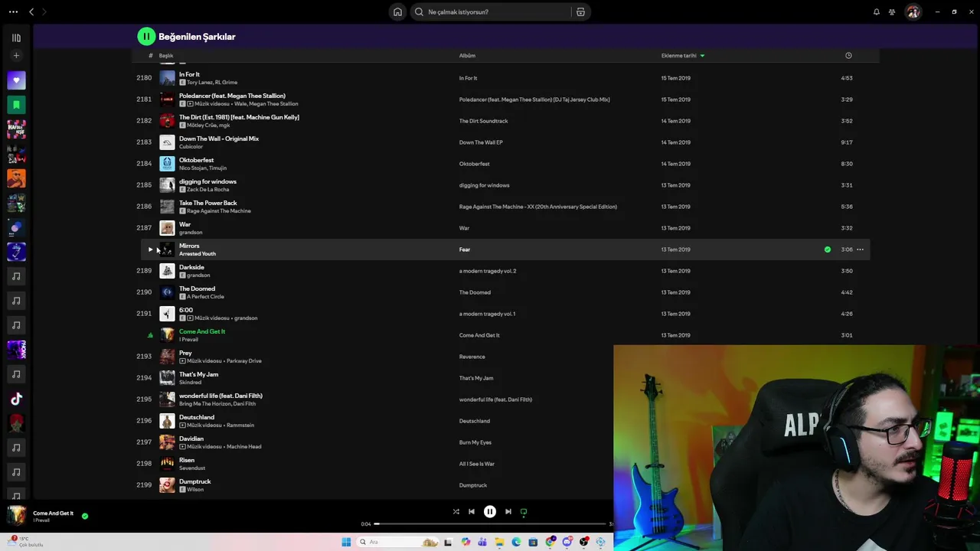Click the now playing album cover thumbnail
980x551 pixels.
click(x=16, y=516)
